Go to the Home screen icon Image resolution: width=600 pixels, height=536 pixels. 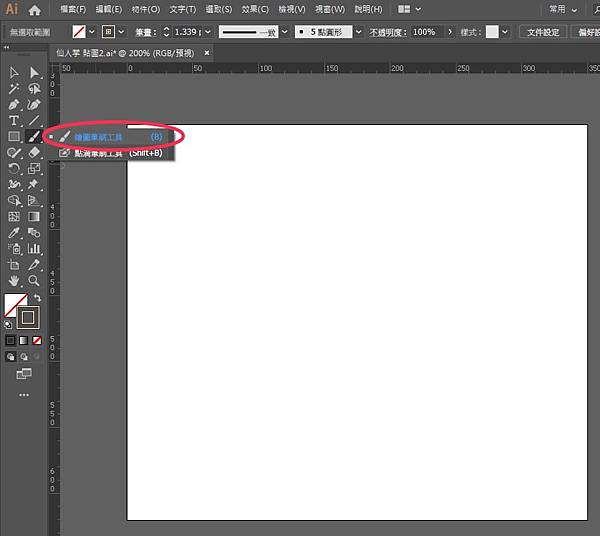point(34,10)
